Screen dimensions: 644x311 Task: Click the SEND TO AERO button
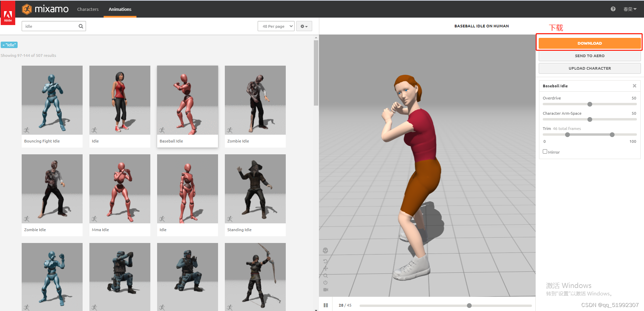click(x=589, y=56)
